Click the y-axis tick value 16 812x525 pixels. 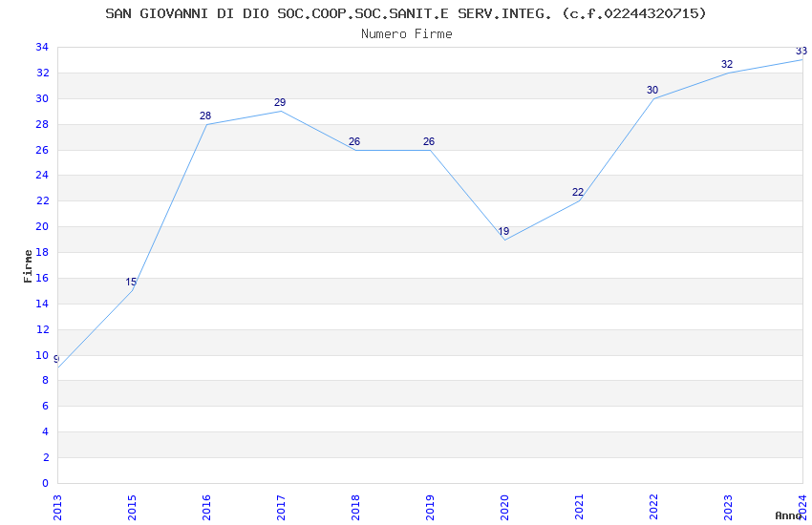pos(42,278)
